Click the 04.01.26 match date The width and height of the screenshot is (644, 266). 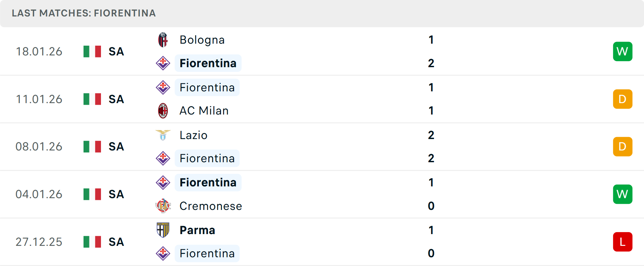coord(39,194)
